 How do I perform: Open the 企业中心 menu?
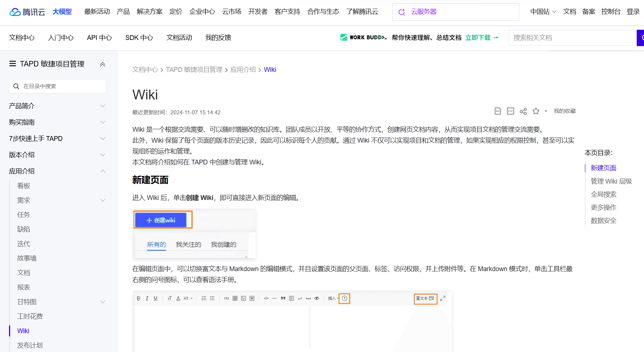202,12
